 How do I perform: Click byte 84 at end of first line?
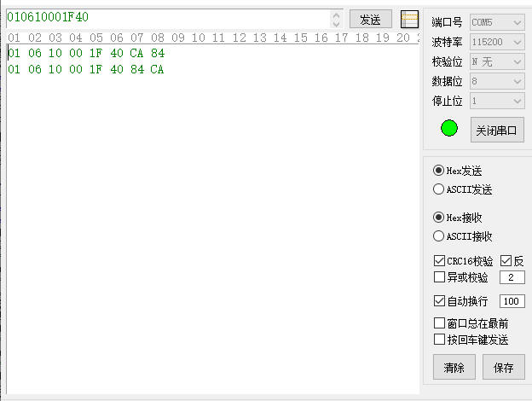coord(158,53)
